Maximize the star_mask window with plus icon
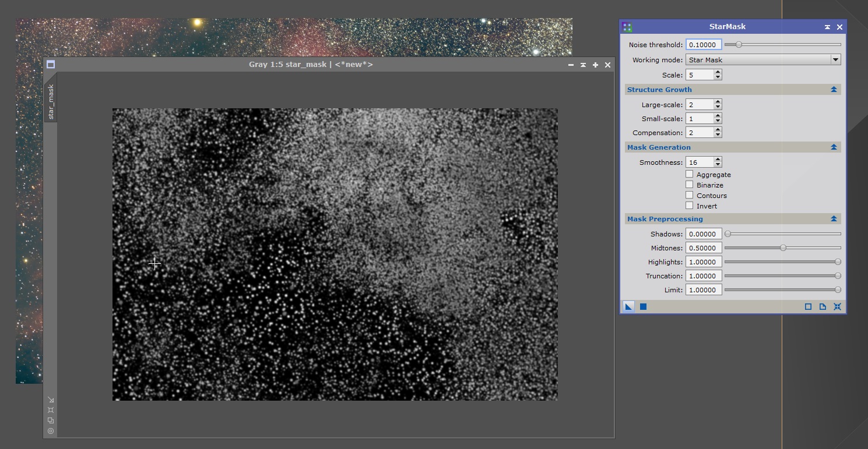 pyautogui.click(x=595, y=65)
